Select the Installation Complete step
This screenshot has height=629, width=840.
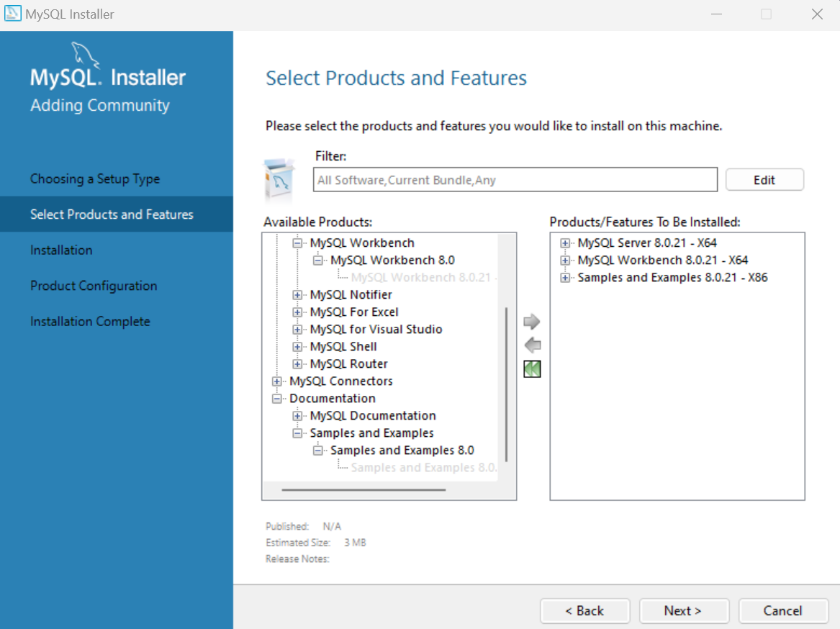click(x=90, y=322)
